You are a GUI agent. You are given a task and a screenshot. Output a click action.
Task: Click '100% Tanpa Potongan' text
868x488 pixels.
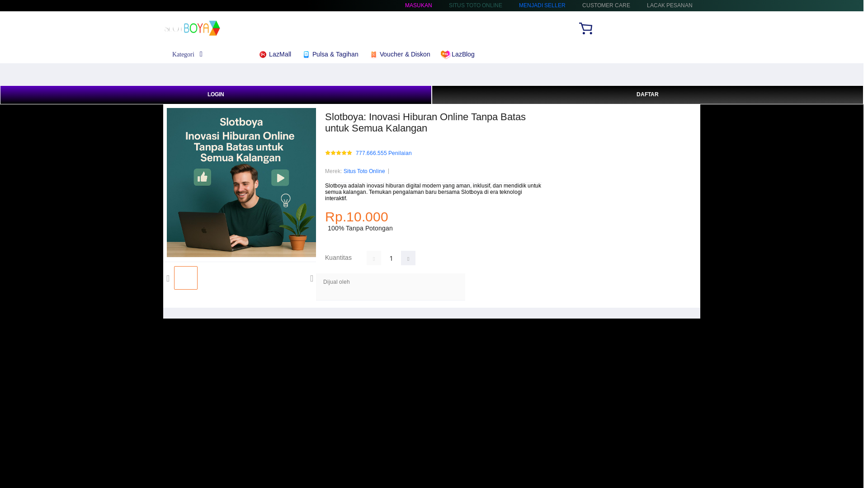(x=360, y=228)
